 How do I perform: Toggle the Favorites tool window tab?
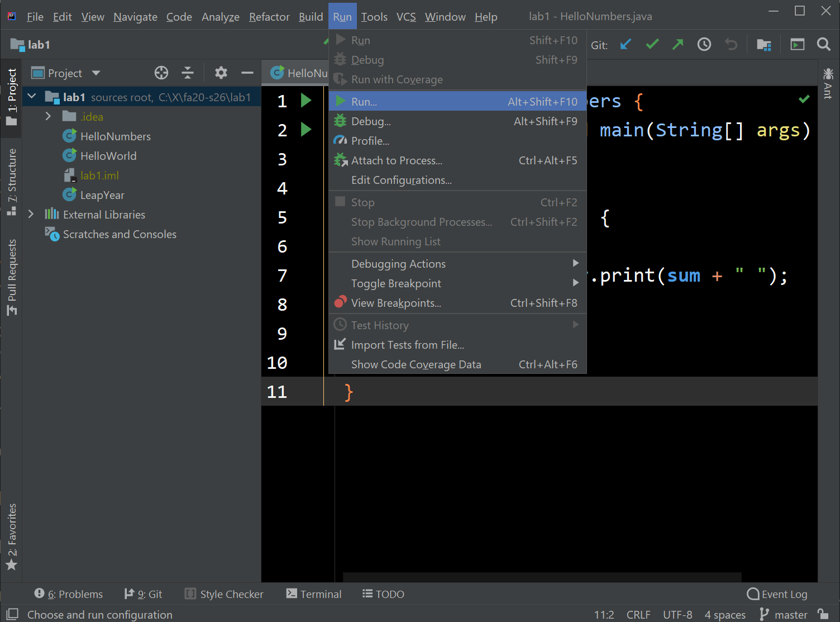click(x=12, y=536)
